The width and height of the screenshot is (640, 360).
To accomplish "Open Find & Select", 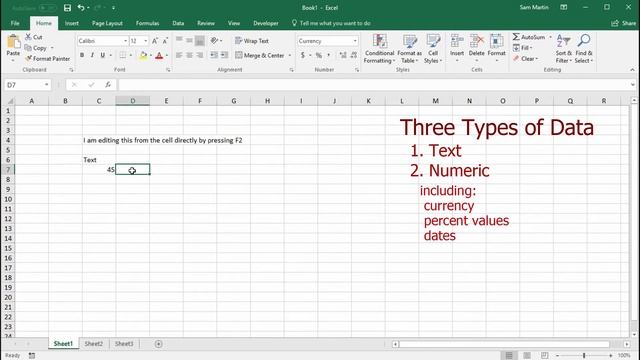I will [584, 49].
